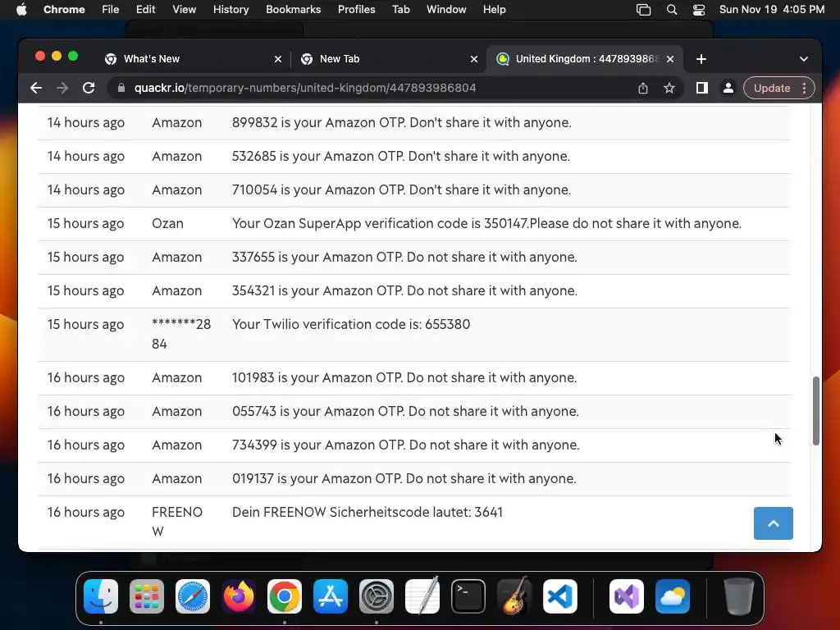840x630 pixels.
Task: Close the What's New tab
Action: pyautogui.click(x=278, y=59)
